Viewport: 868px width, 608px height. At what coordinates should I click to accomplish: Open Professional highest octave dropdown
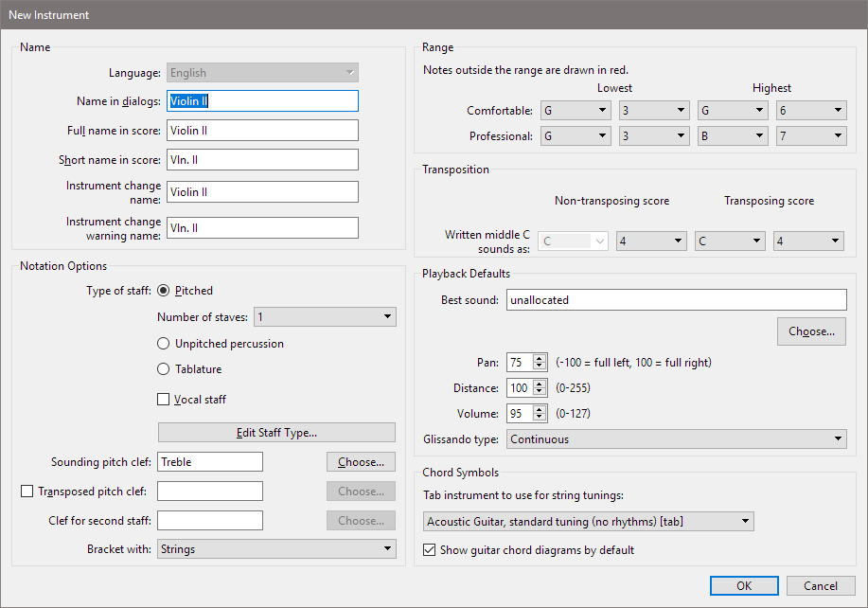tap(809, 136)
